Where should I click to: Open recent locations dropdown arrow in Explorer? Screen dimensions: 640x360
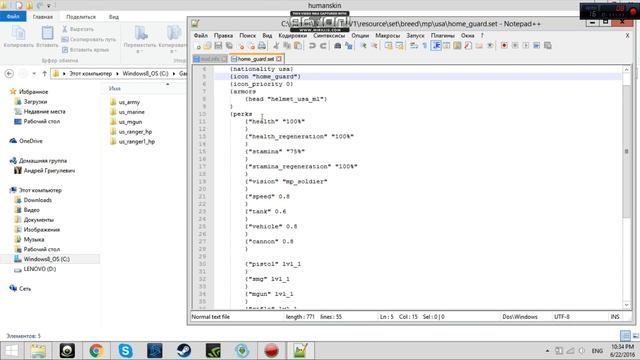click(x=34, y=73)
